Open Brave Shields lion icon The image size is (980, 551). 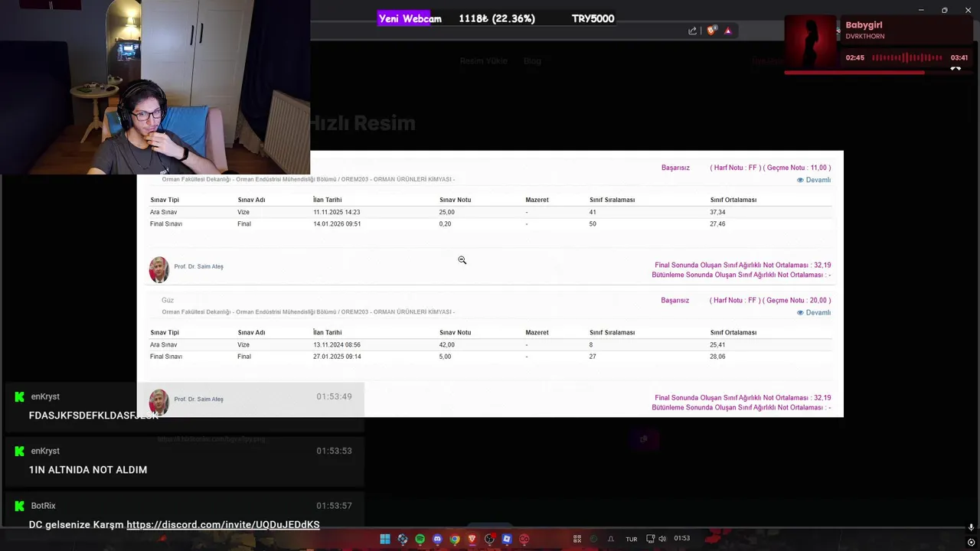(711, 31)
